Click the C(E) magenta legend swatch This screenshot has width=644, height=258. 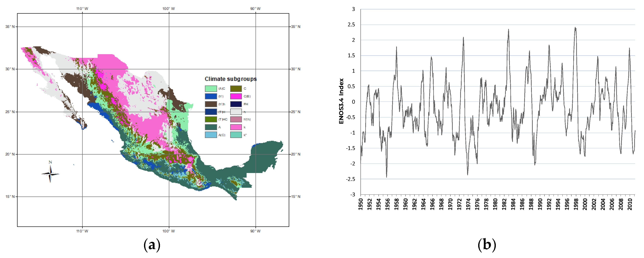pos(236,97)
